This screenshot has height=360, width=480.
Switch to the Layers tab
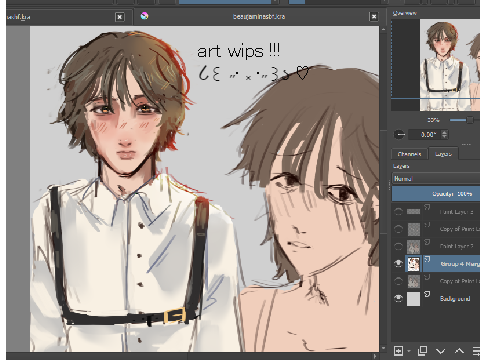443,154
